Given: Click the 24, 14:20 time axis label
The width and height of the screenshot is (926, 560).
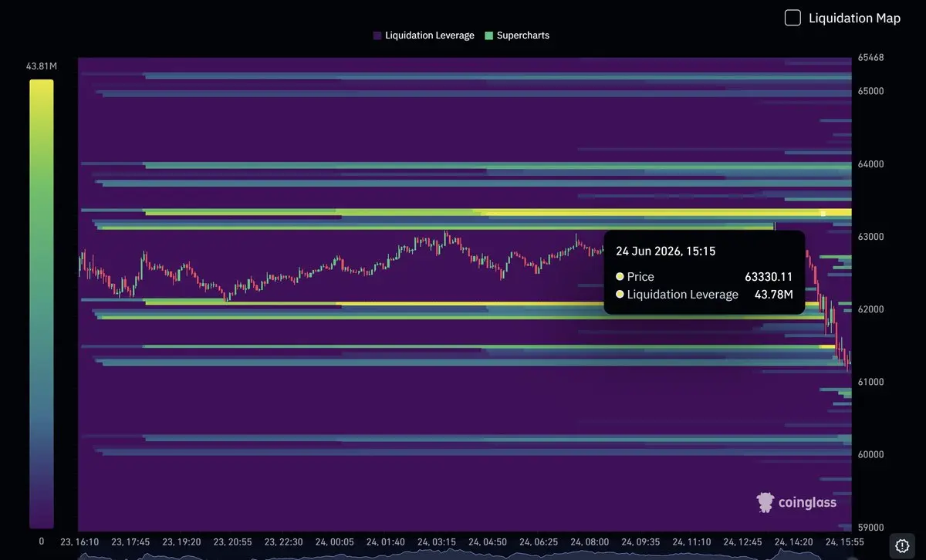Looking at the screenshot, I should (x=793, y=542).
